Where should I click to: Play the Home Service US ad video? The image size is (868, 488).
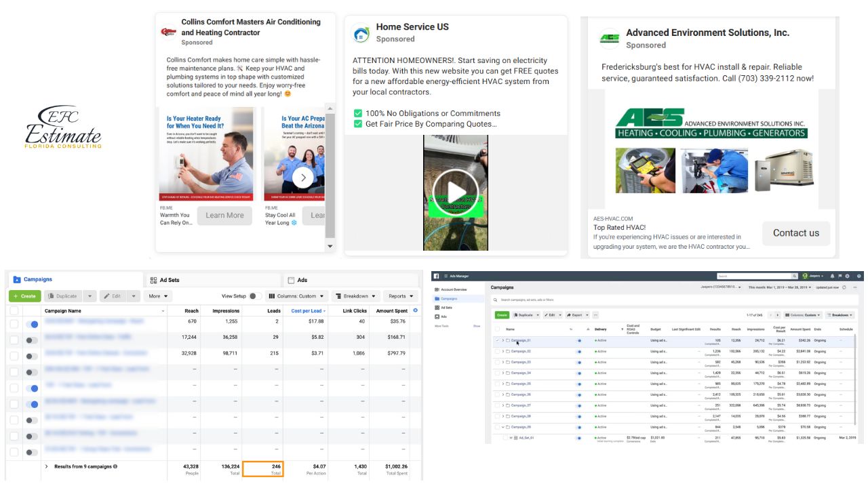[x=456, y=192]
